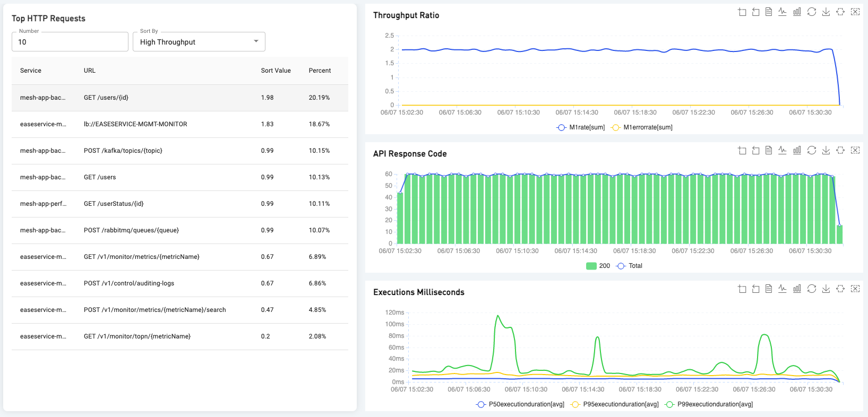868x417 pixels.
Task: Click the Throughput Ratio chart title
Action: tap(406, 15)
